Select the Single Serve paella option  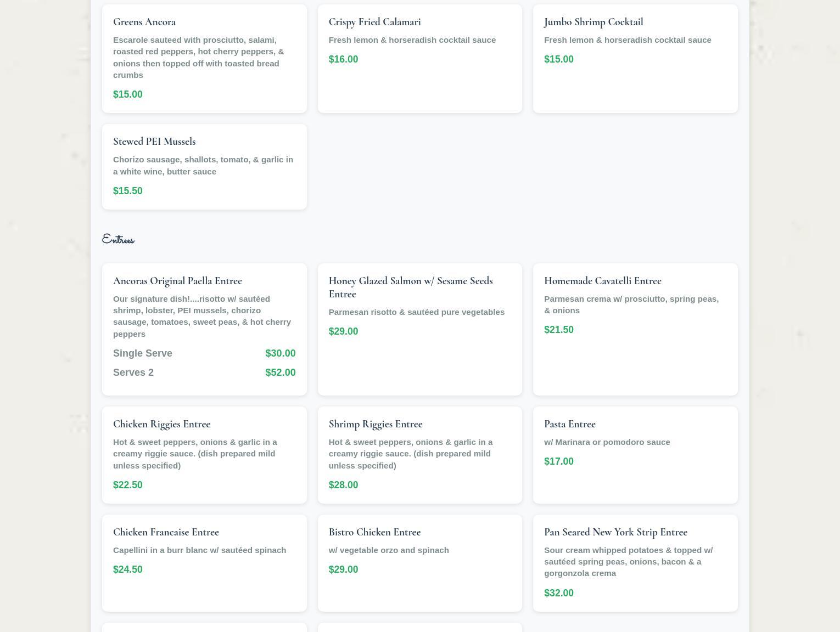pos(143,353)
